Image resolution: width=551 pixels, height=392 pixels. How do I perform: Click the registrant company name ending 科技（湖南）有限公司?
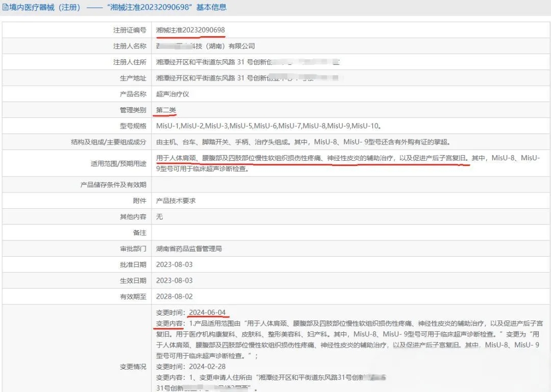pyautogui.click(x=206, y=46)
